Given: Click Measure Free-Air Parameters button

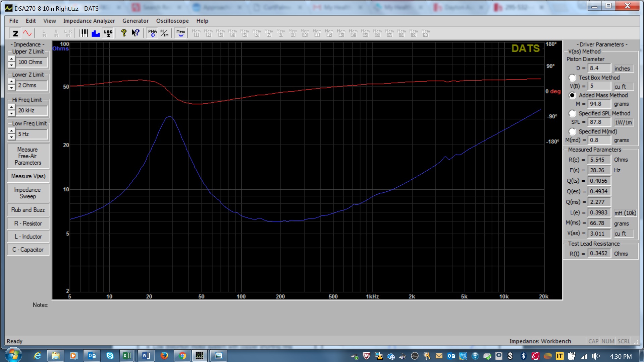Looking at the screenshot, I should click(x=28, y=156).
